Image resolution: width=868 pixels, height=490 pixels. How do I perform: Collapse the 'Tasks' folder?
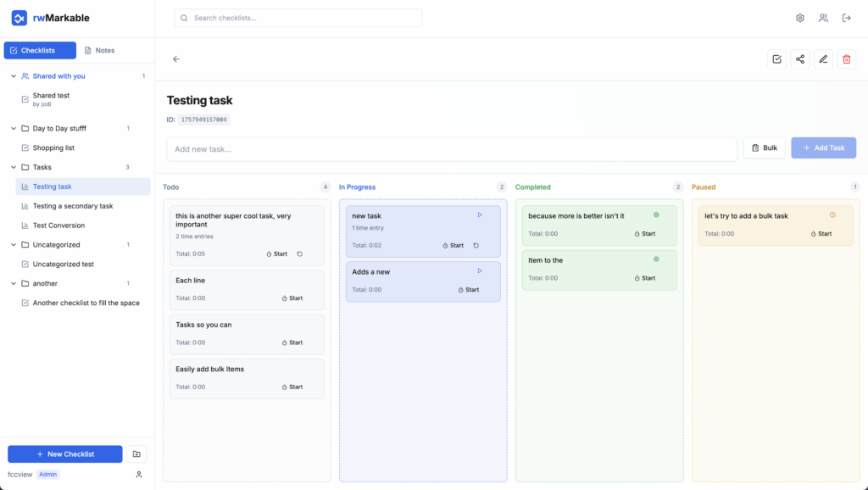[x=14, y=167]
